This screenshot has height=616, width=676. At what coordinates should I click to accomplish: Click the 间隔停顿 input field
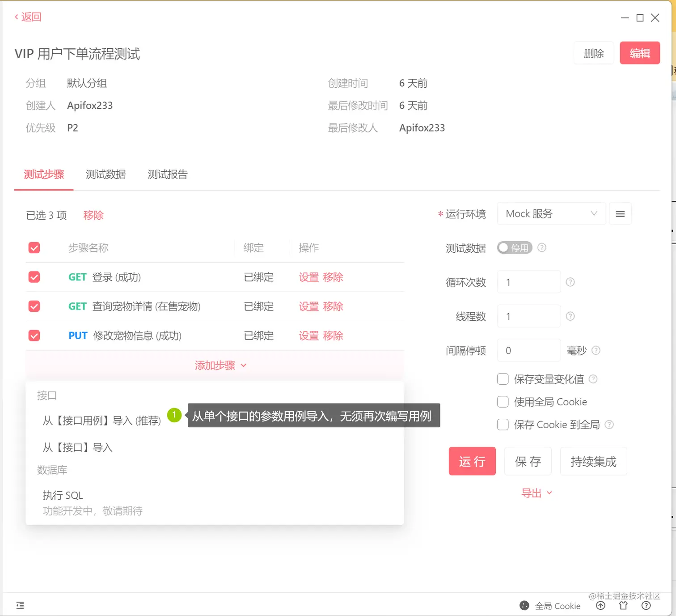tap(529, 350)
